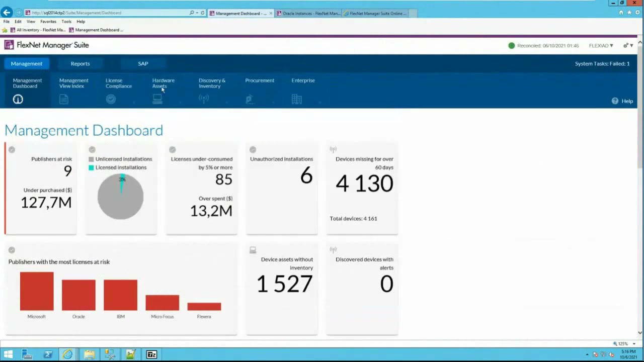
Task: Open the Procurement icon
Action: pyautogui.click(x=250, y=100)
